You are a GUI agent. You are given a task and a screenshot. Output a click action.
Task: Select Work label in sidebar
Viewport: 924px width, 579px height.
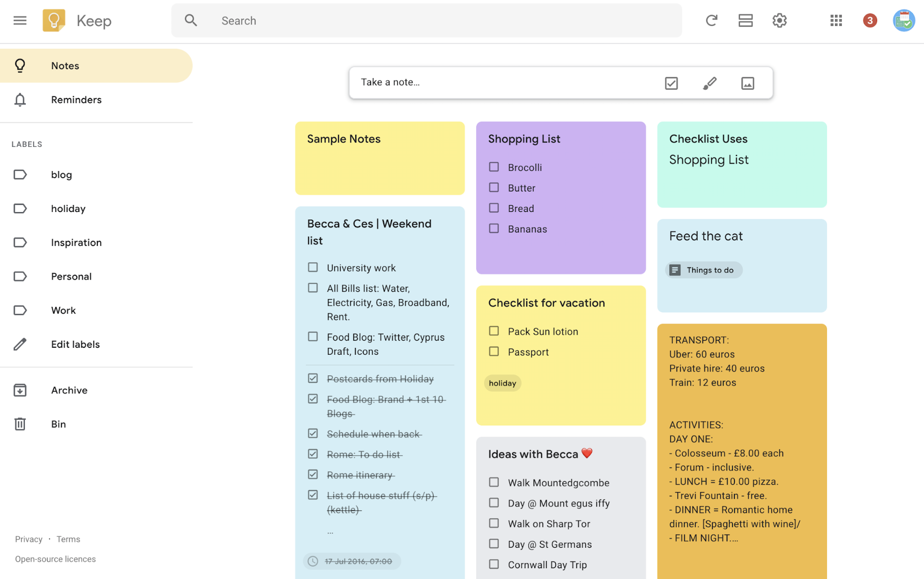63,310
